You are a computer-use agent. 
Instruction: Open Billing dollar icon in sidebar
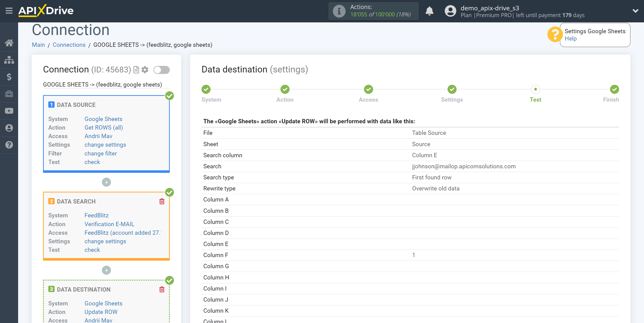coord(9,77)
